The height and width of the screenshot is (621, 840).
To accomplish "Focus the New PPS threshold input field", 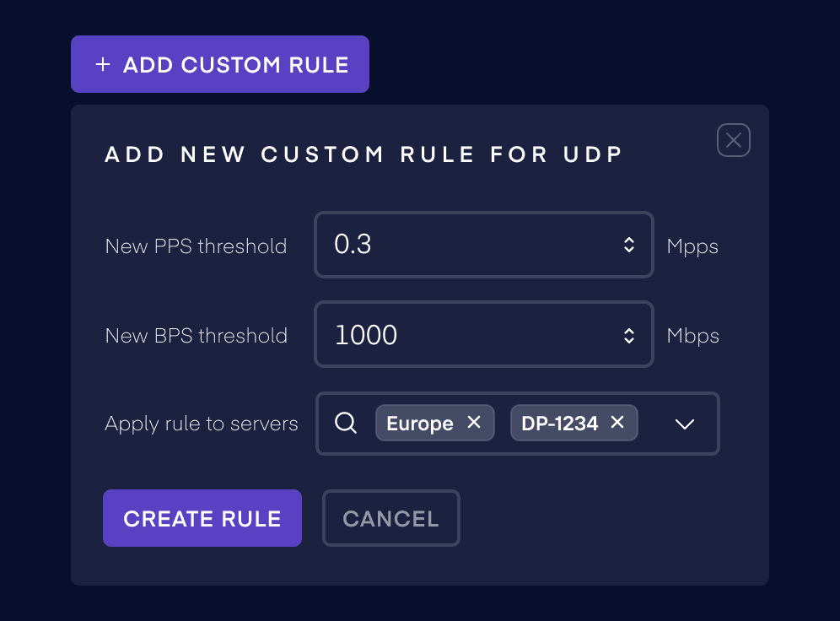I will 464,245.
